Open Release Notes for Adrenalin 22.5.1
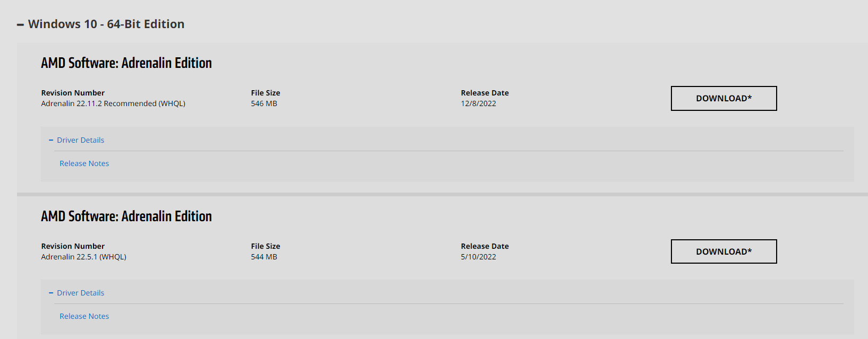 click(x=84, y=316)
